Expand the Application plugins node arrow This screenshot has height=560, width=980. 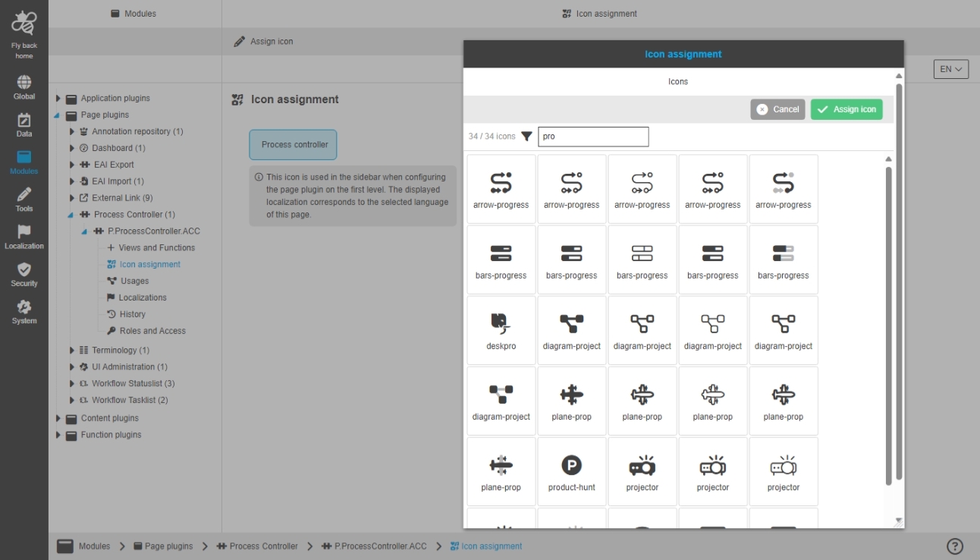point(58,99)
